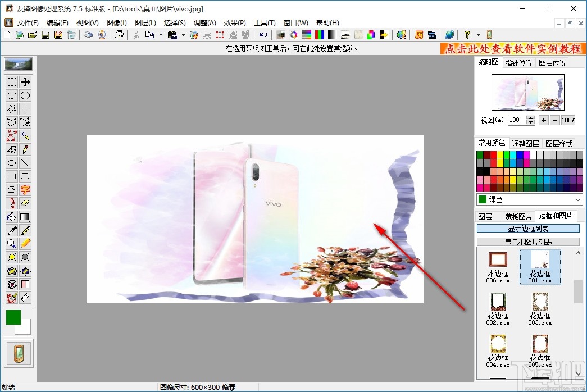Pick the magic wand tool
The height and width of the screenshot is (392, 587).
click(25, 136)
